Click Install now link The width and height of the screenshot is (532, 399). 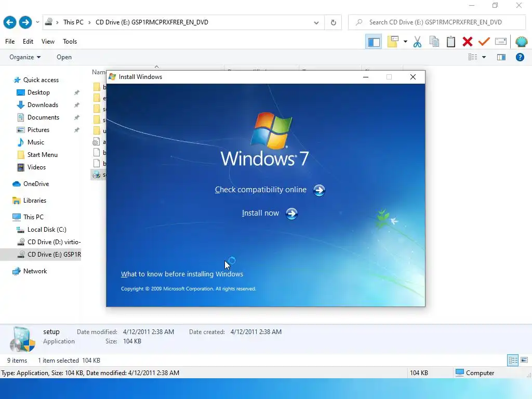260,213
